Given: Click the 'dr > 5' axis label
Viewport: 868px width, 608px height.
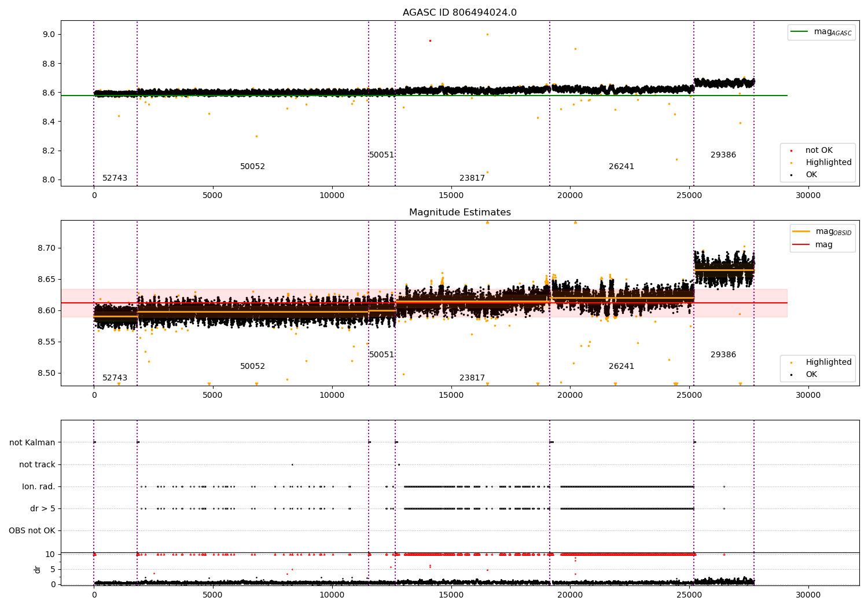Looking at the screenshot, I should tap(43, 508).
